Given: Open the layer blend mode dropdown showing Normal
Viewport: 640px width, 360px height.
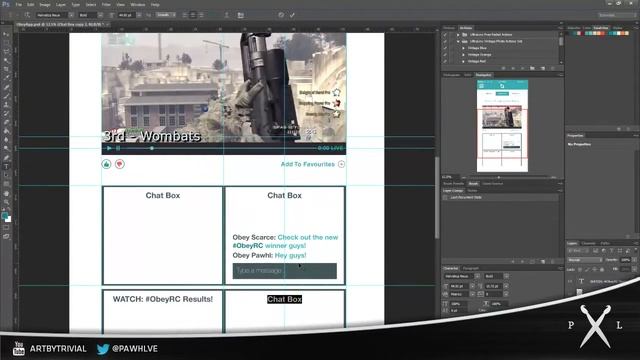Looking at the screenshot, I should (x=585, y=260).
